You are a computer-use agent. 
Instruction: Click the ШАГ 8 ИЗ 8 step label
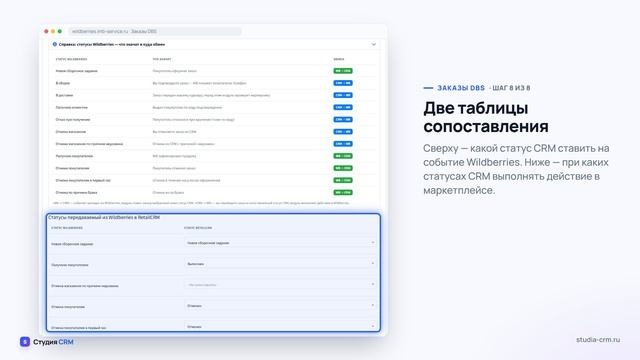[511, 88]
